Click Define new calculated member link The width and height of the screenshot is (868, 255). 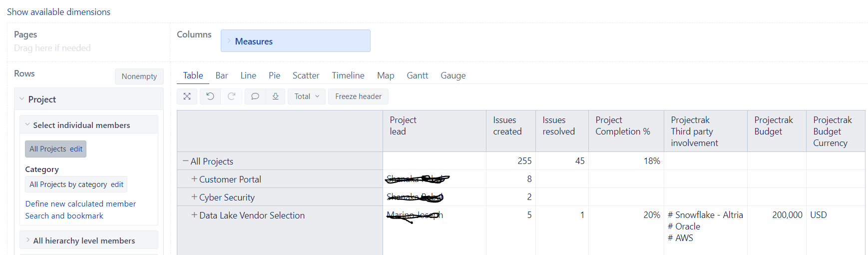click(80, 204)
